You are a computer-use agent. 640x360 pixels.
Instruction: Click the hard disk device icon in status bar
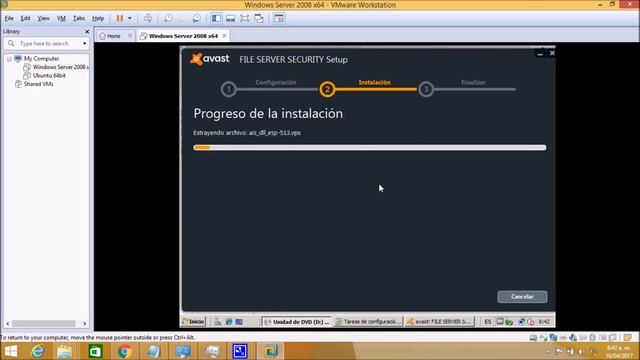pyautogui.click(x=533, y=338)
